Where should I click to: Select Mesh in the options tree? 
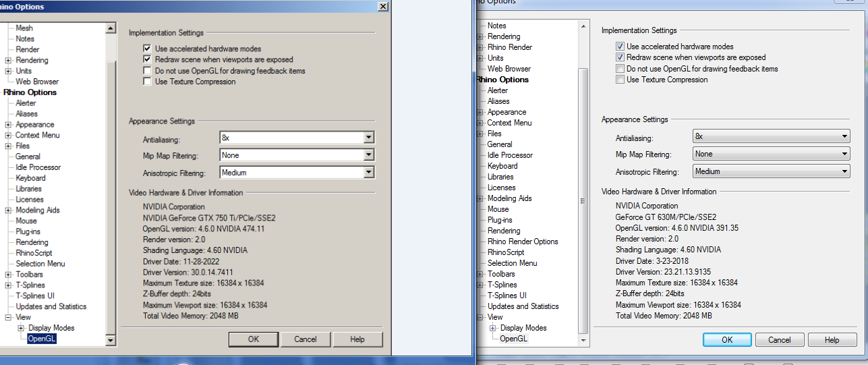pos(24,28)
